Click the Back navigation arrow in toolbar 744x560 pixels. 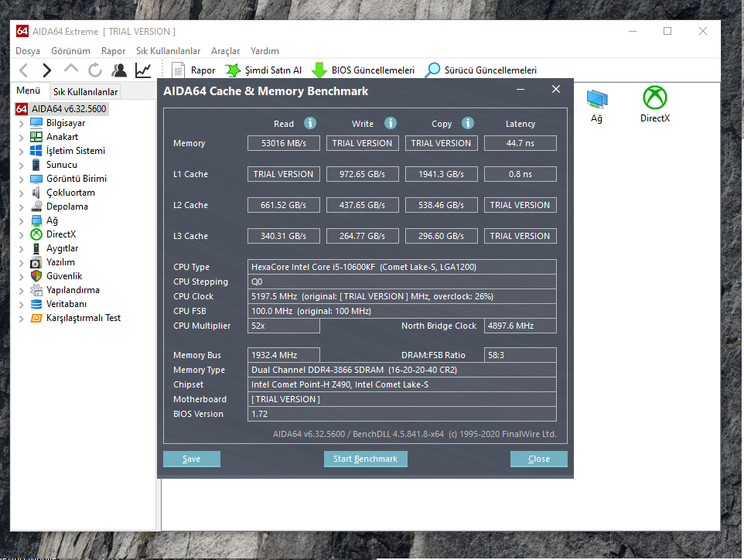click(x=23, y=70)
